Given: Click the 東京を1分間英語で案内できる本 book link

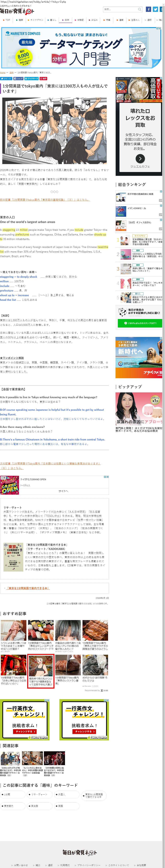Looking at the screenshot, I should [28, 588].
